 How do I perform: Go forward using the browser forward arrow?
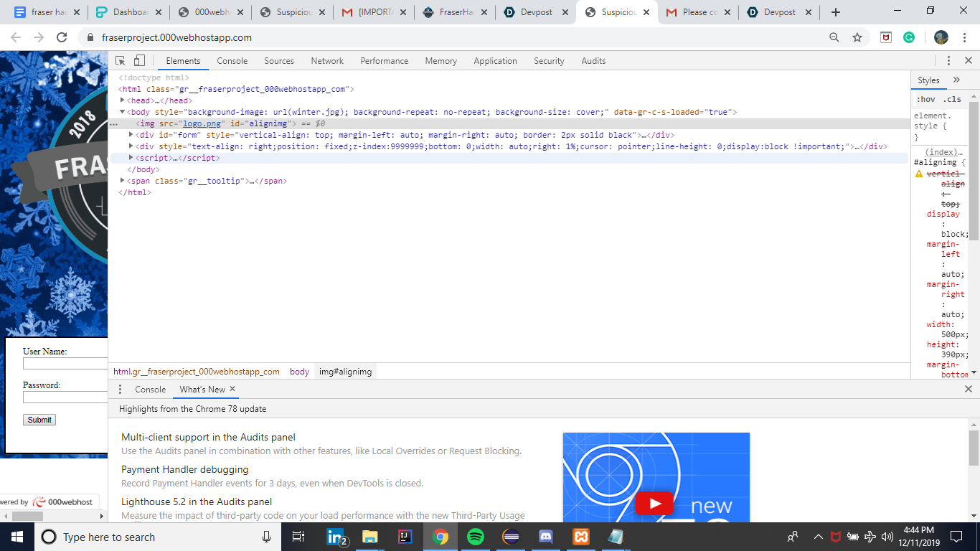(39, 37)
